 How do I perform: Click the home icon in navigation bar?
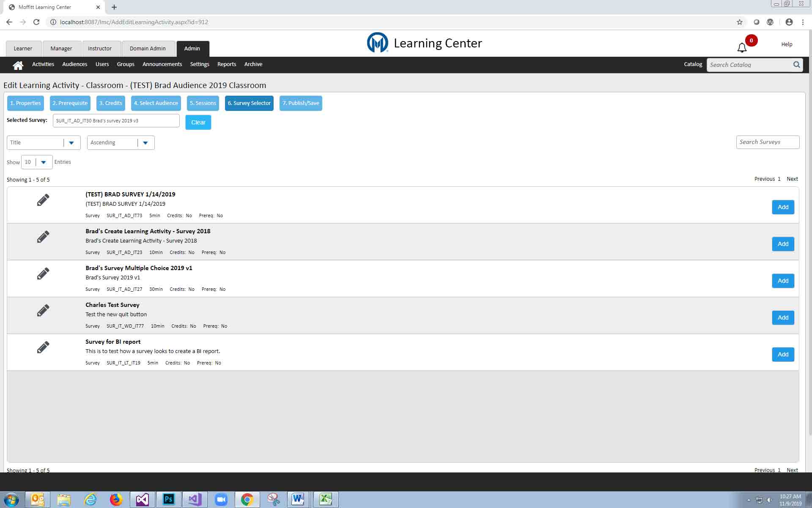(18, 65)
